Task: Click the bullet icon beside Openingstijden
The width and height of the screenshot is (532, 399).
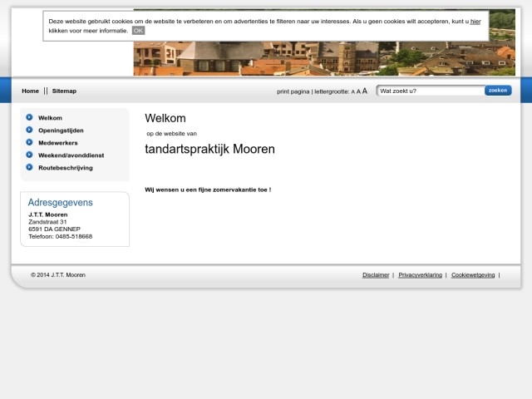Action: 29,131
